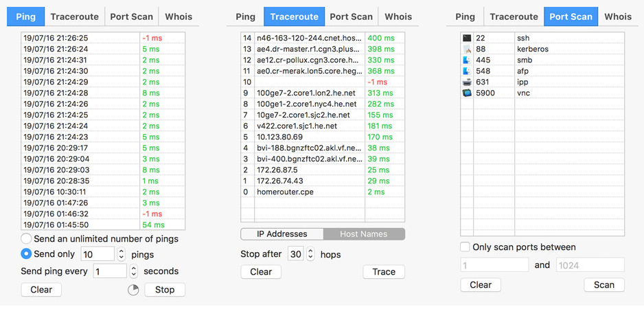Stop the running ping
The width and height of the screenshot is (644, 329).
pos(165,290)
